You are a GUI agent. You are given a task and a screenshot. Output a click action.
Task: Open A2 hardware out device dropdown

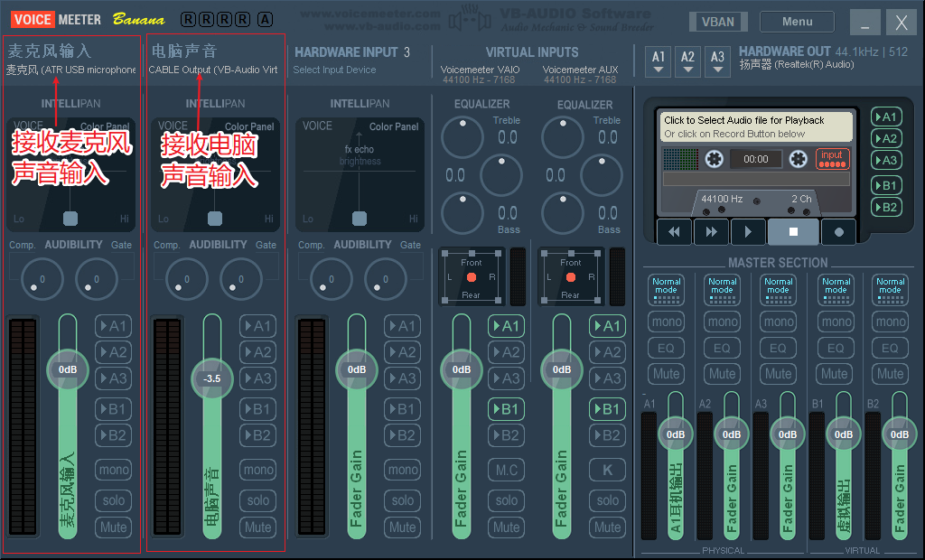point(687,62)
